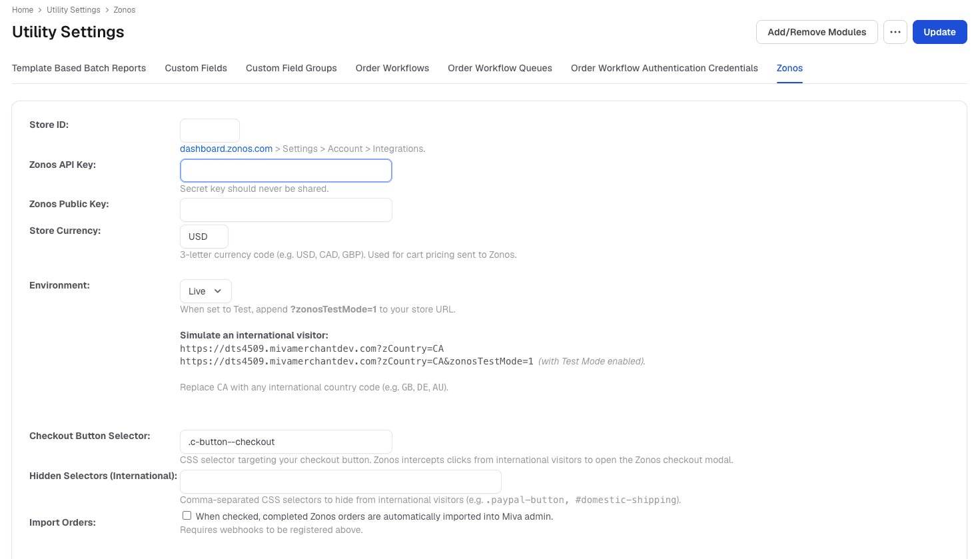Enable the Import Orders checkbox
The image size is (980, 559).
187,516
